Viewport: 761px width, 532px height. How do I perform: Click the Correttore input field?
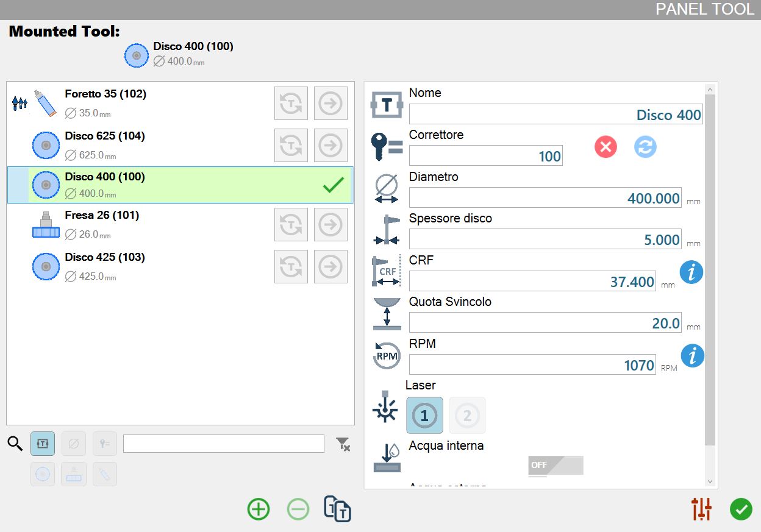(x=486, y=155)
